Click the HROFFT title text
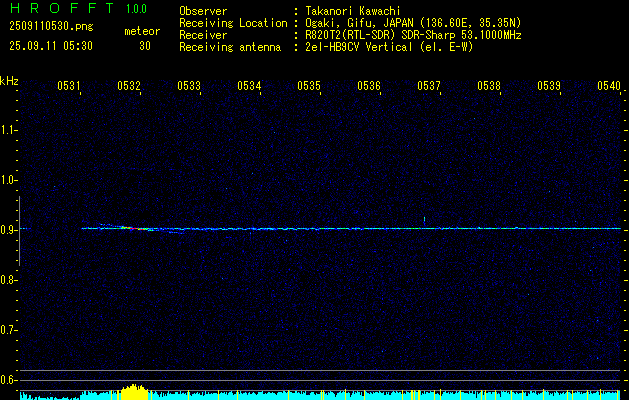The image size is (629, 400). 62,8
